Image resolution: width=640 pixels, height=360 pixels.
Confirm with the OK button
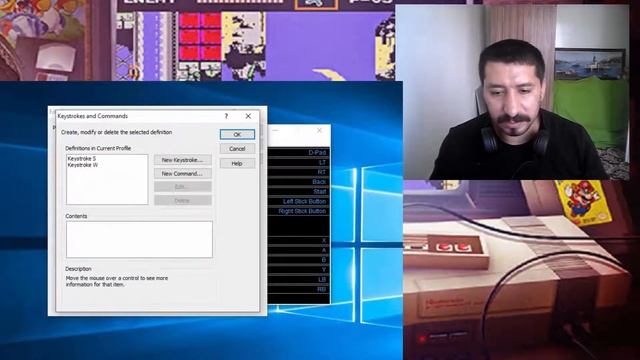click(x=237, y=134)
